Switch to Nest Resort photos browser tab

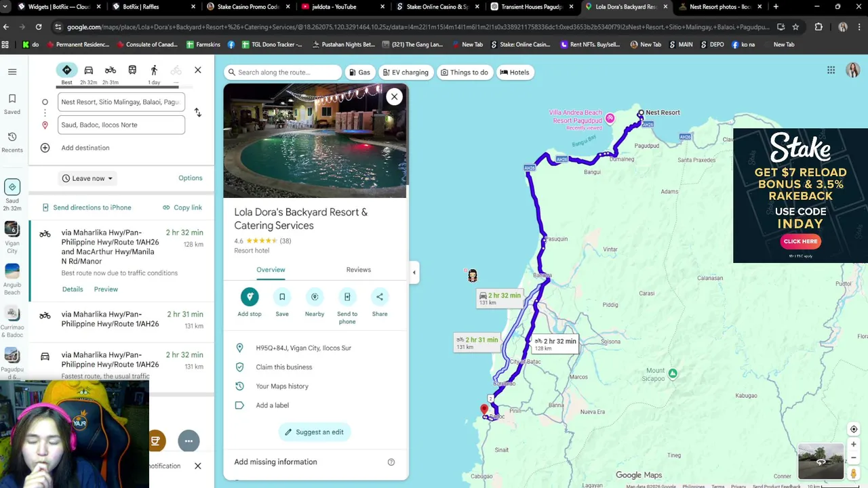tap(720, 7)
